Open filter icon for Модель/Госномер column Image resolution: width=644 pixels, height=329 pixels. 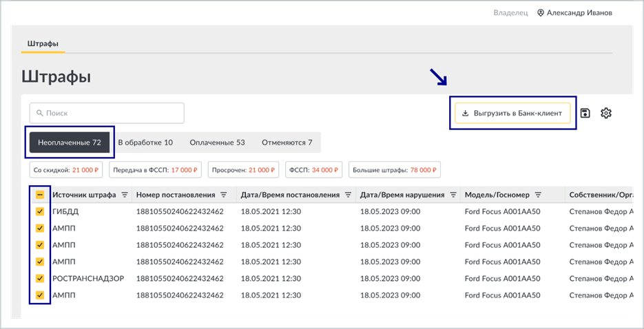[539, 195]
